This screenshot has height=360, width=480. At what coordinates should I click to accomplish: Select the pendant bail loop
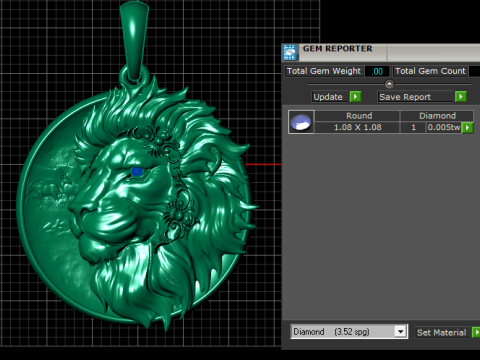click(134, 40)
